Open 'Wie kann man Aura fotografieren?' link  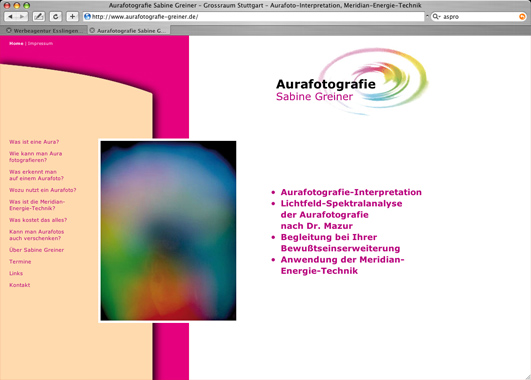[x=36, y=157]
